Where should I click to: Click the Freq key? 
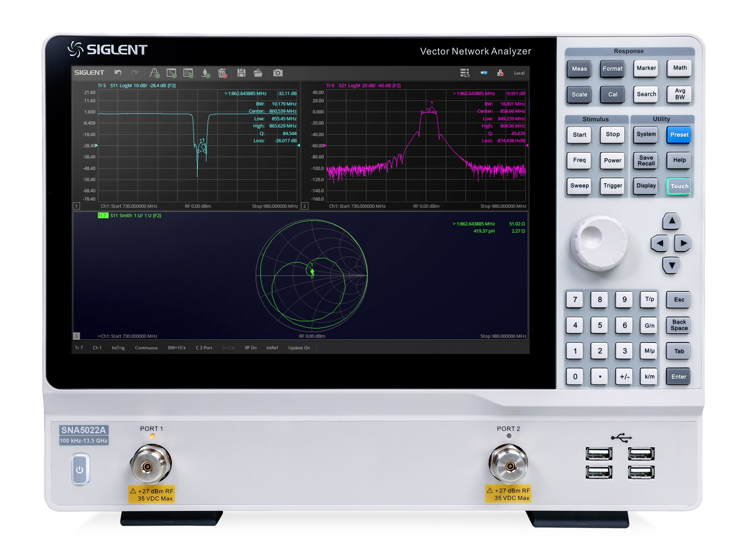tap(579, 161)
